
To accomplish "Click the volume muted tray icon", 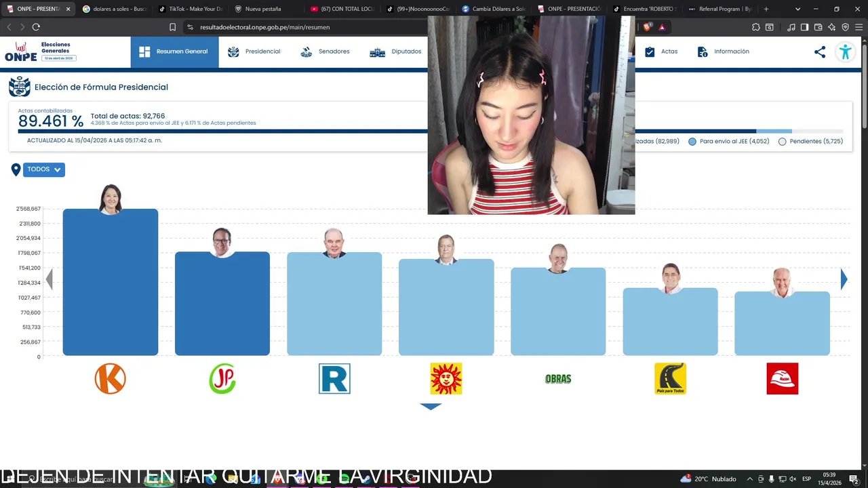I will (793, 479).
